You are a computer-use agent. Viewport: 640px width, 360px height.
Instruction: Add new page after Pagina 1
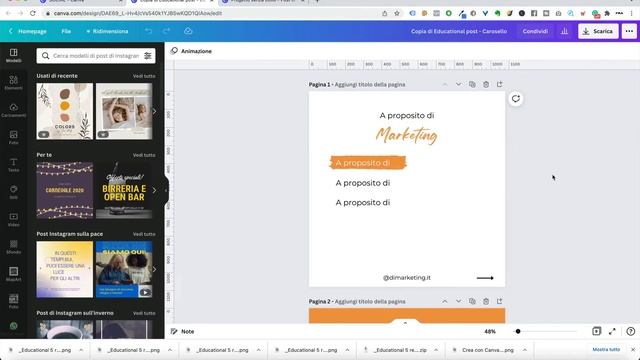500,84
